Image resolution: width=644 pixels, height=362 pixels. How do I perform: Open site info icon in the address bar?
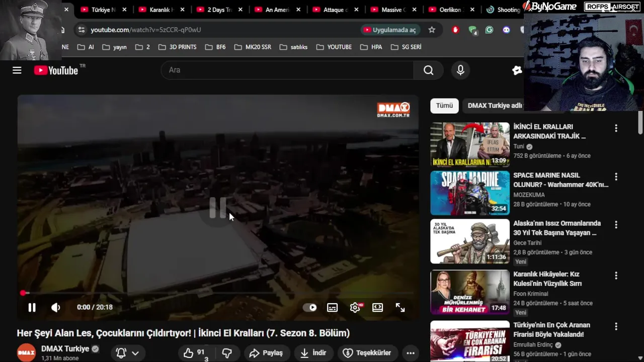coord(81,30)
